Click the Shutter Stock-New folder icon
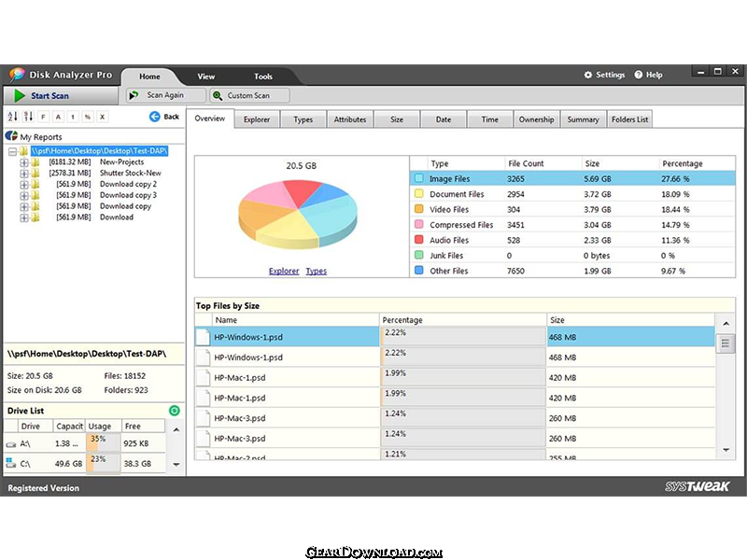The image size is (747, 560). 35,174
